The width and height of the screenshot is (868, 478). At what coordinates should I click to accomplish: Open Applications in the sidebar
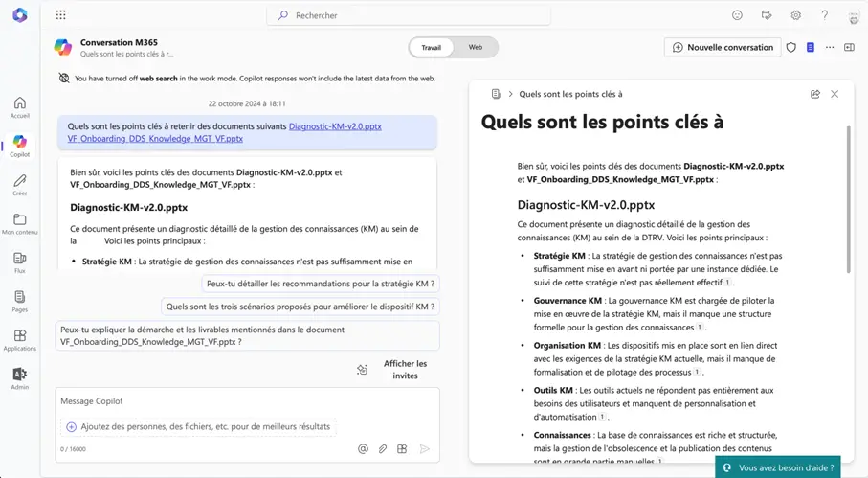tap(20, 340)
